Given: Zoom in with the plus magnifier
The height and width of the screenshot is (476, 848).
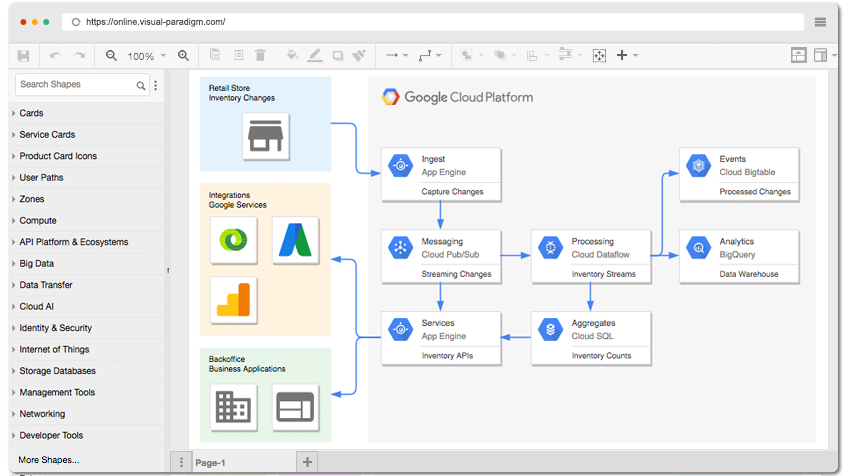Looking at the screenshot, I should point(183,55).
